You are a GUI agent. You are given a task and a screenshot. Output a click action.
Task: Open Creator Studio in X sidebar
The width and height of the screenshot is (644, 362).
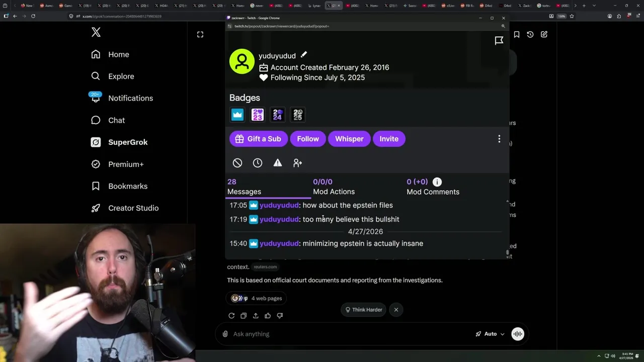click(125, 208)
